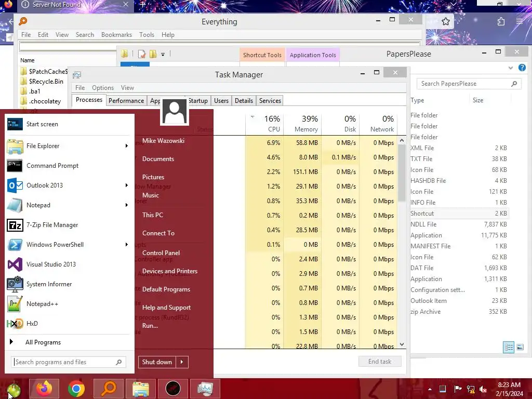The height and width of the screenshot is (399, 532).
Task: Expand Notepad jump list arrow
Action: 127,205
